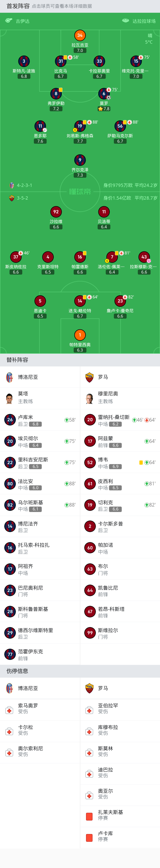Viewport: 160px width, 868px height.
Task: Tap 沙拉维 number 92 jersey icon
Action: [56, 212]
